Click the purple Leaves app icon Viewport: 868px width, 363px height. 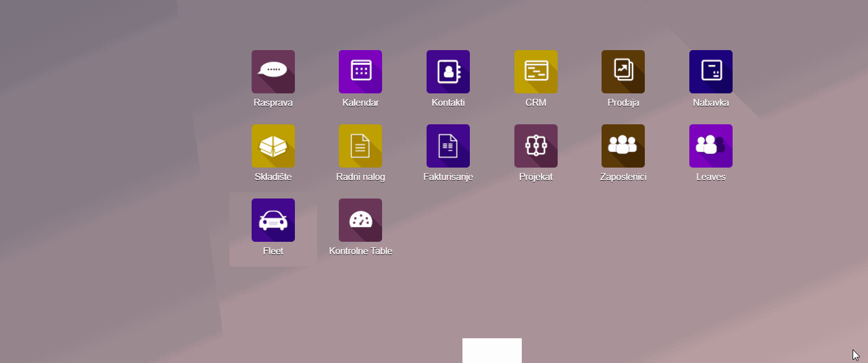(711, 146)
